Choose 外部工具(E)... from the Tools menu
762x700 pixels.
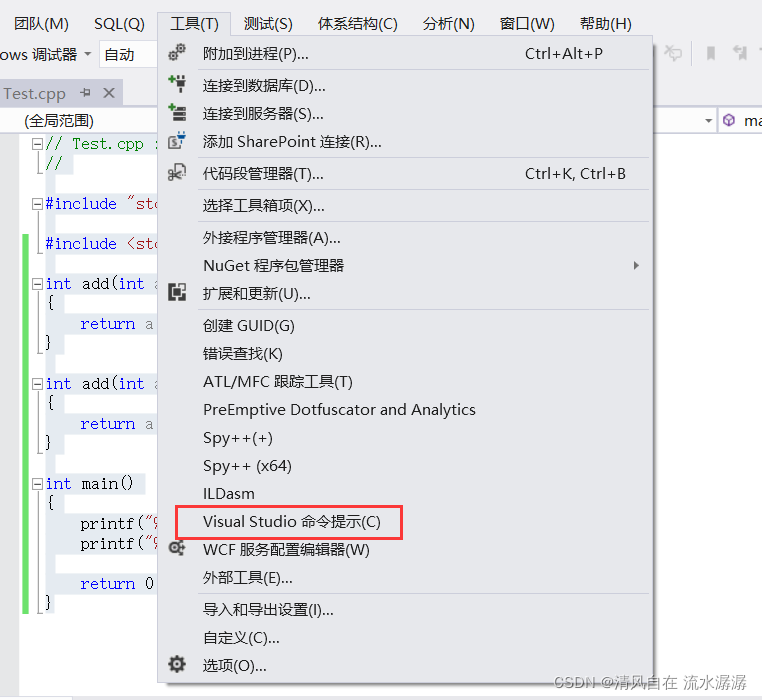(x=247, y=577)
